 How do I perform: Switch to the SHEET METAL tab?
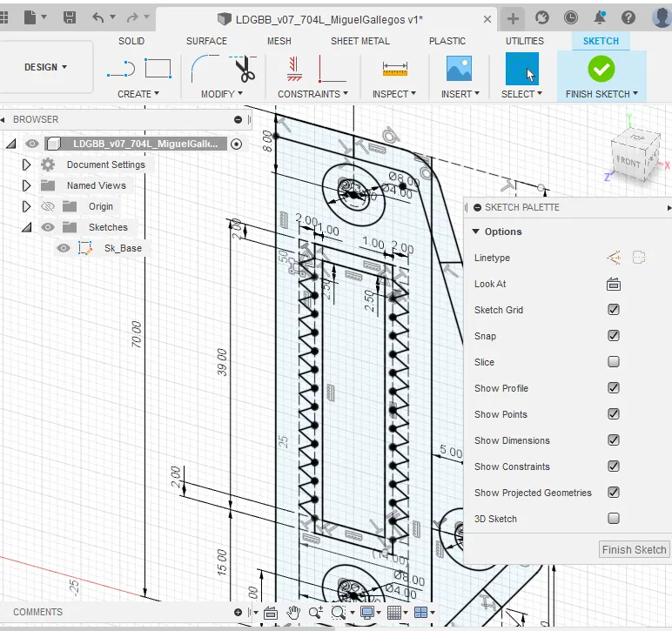pos(360,41)
